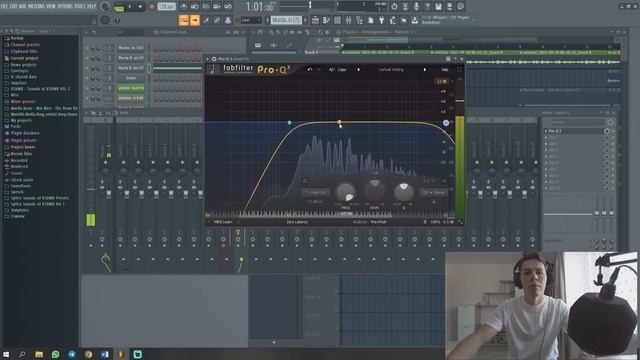This screenshot has height=360, width=640.
Task: Start playback with the transport play button
Action: [130, 7]
